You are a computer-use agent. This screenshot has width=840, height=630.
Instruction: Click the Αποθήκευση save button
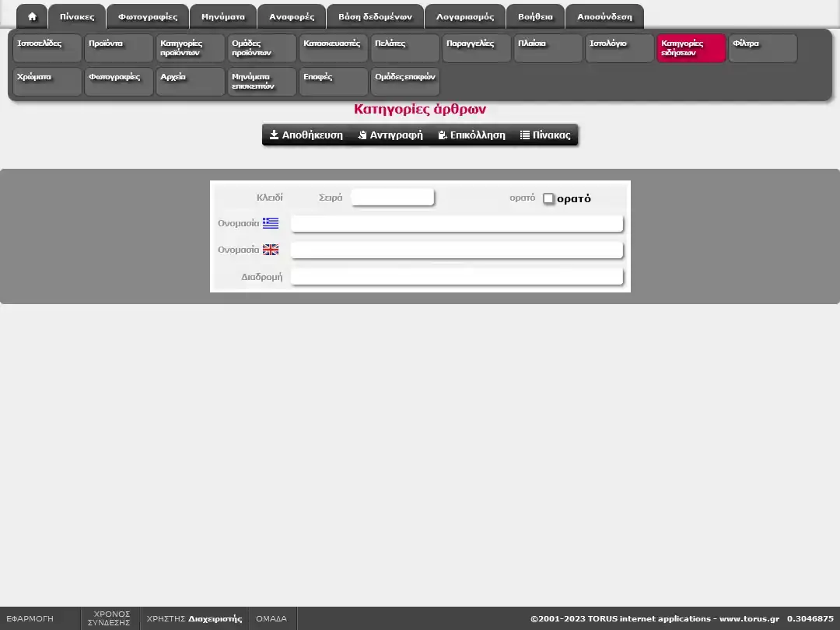pyautogui.click(x=306, y=135)
